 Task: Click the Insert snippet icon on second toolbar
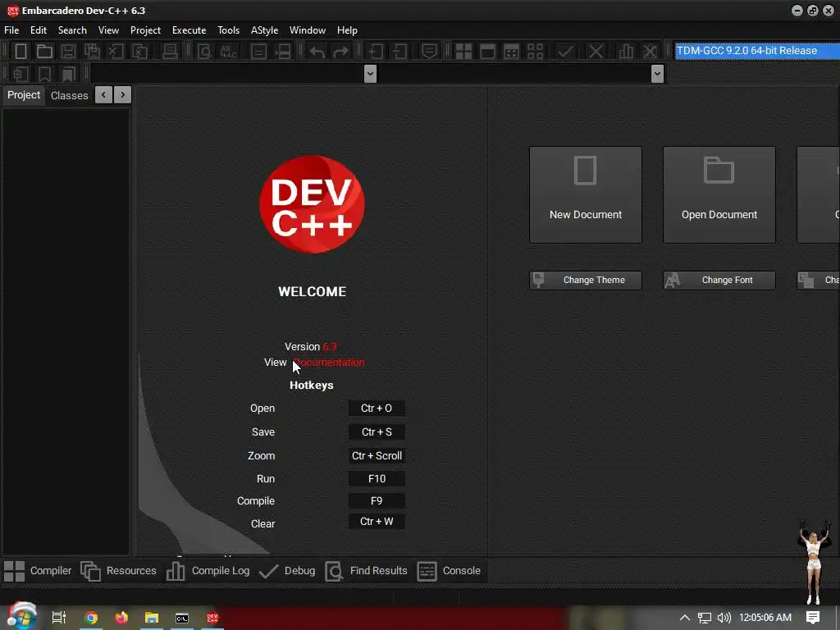[x=21, y=74]
